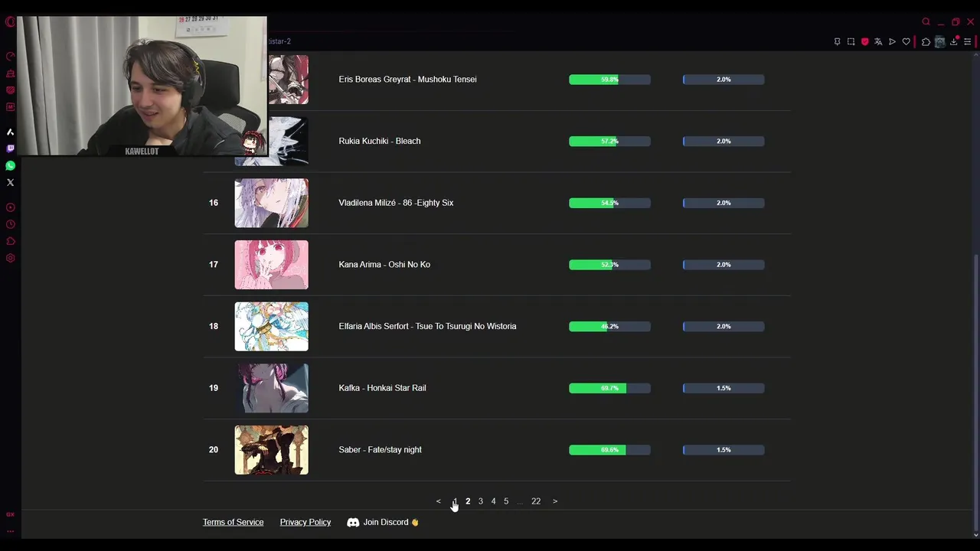The height and width of the screenshot is (551, 980).
Task: Select page 2 in pagination
Action: [468, 501]
